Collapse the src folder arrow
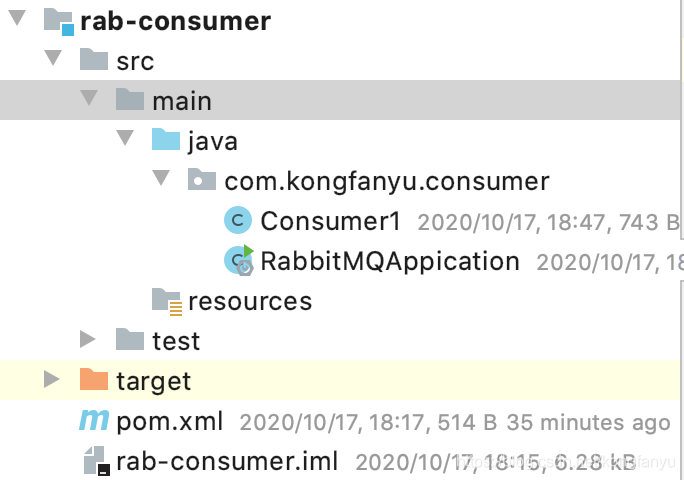Image resolution: width=684 pixels, height=480 pixels. 53,59
